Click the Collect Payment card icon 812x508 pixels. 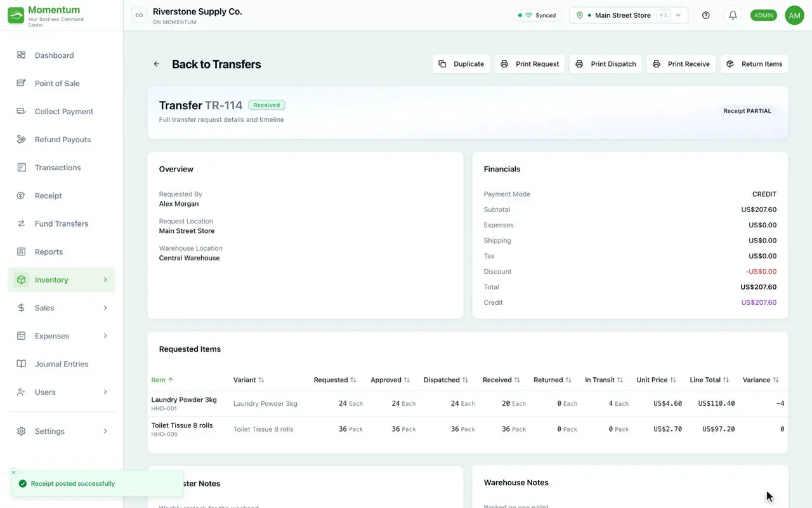(22, 111)
